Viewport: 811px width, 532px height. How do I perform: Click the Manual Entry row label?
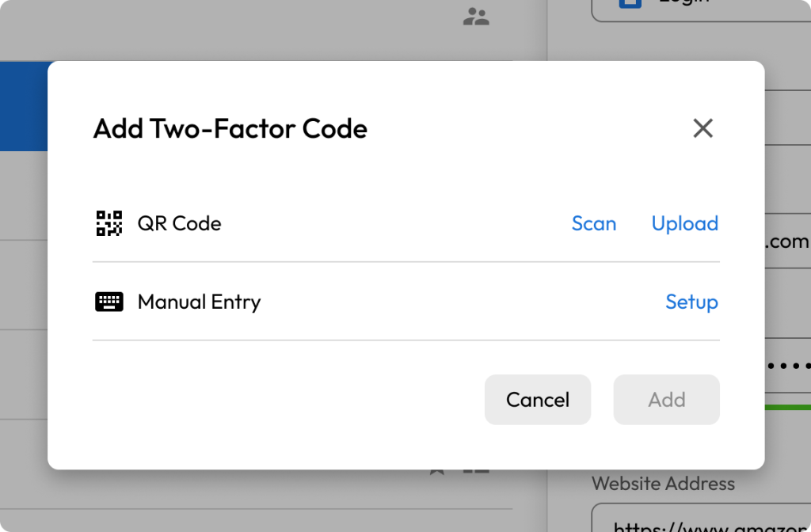pos(199,302)
